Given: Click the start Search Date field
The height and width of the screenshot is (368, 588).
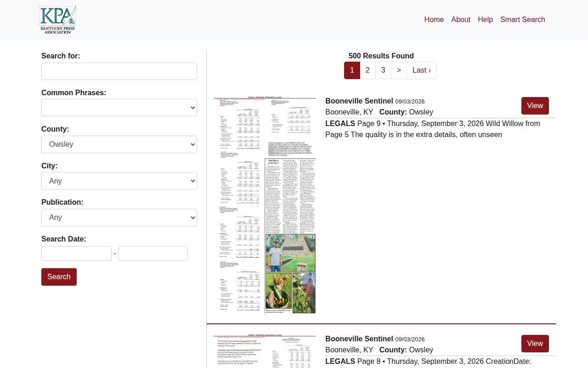Looking at the screenshot, I should [76, 253].
